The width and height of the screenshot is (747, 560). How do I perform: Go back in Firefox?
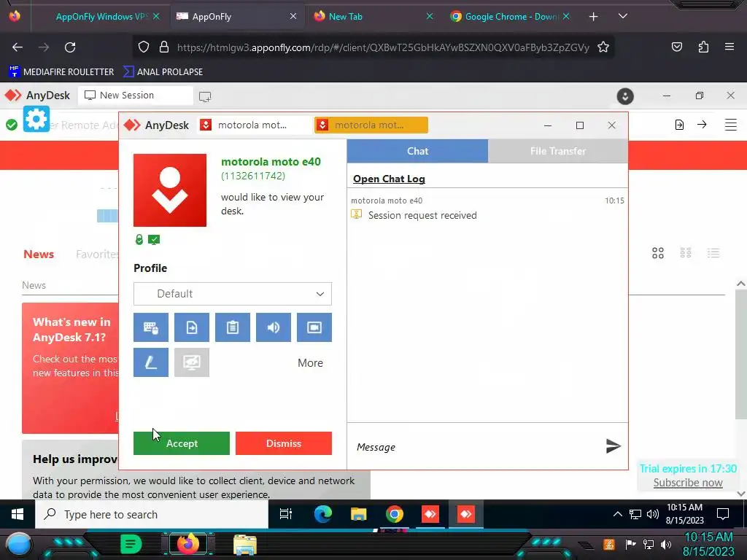[x=18, y=47]
